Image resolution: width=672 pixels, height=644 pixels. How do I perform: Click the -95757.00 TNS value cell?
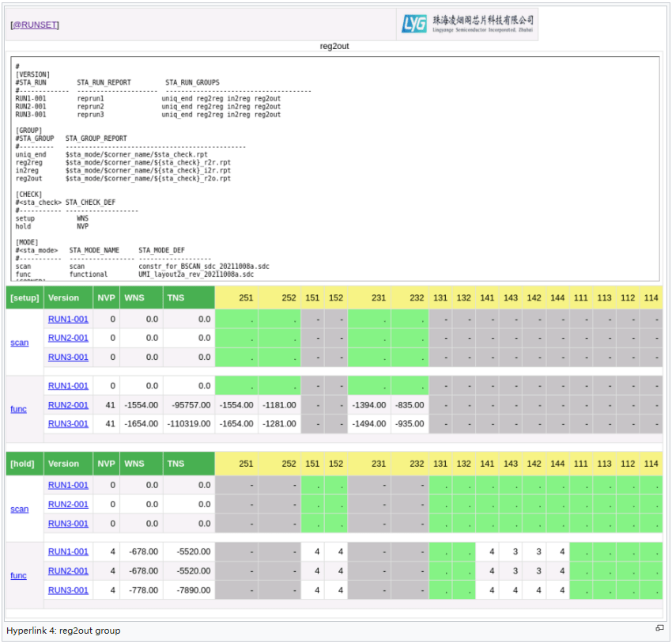[189, 404]
